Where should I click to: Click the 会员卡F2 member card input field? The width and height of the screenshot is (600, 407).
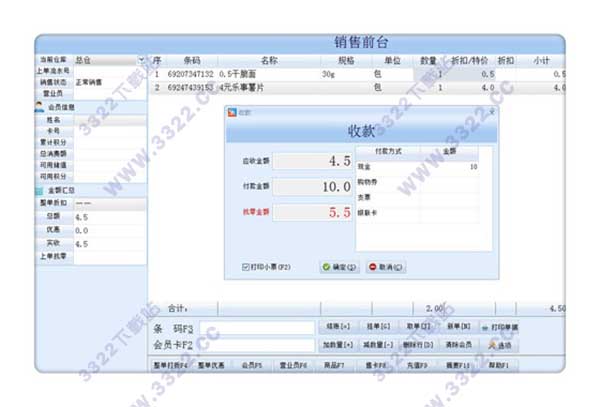point(257,345)
